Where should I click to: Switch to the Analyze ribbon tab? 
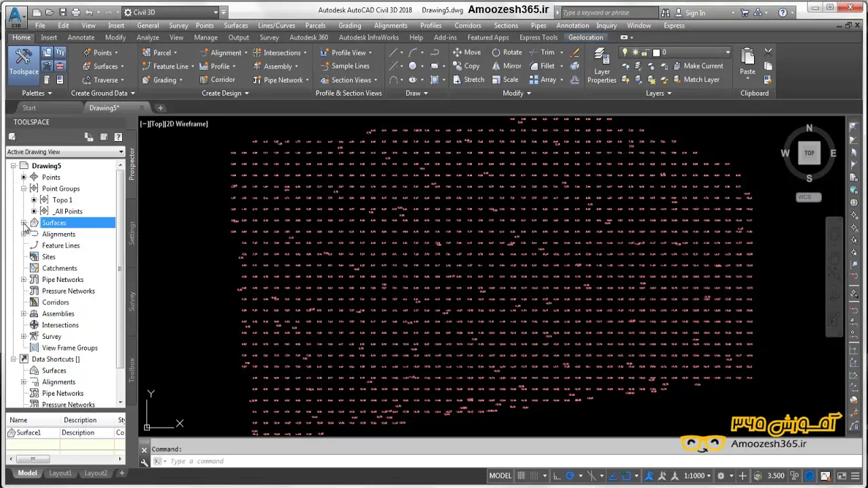(147, 37)
